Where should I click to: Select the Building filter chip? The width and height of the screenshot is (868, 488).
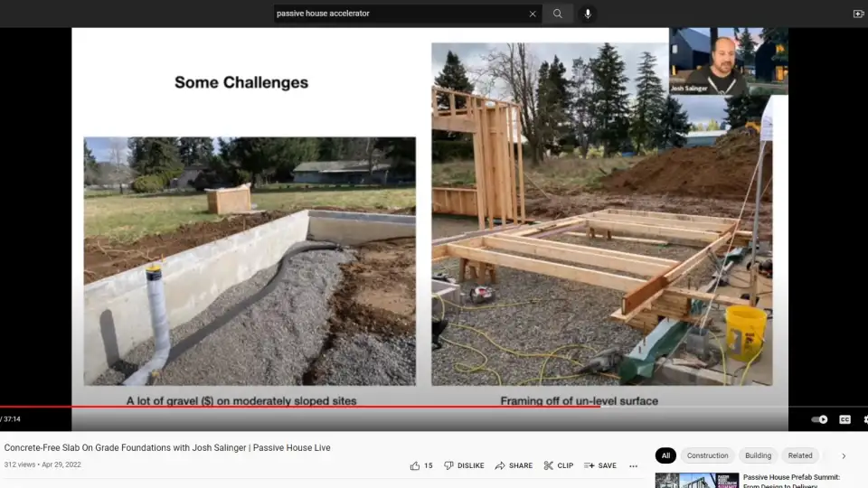pos(758,456)
